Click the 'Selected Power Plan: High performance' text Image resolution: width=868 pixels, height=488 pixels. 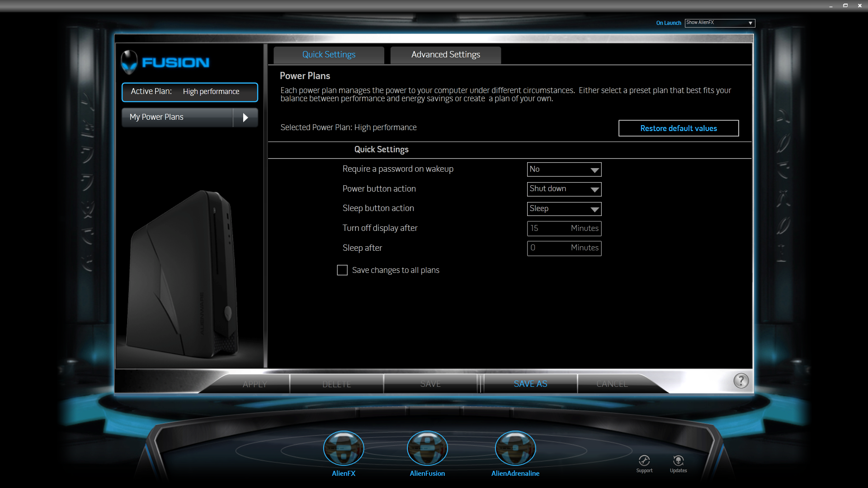pyautogui.click(x=349, y=127)
